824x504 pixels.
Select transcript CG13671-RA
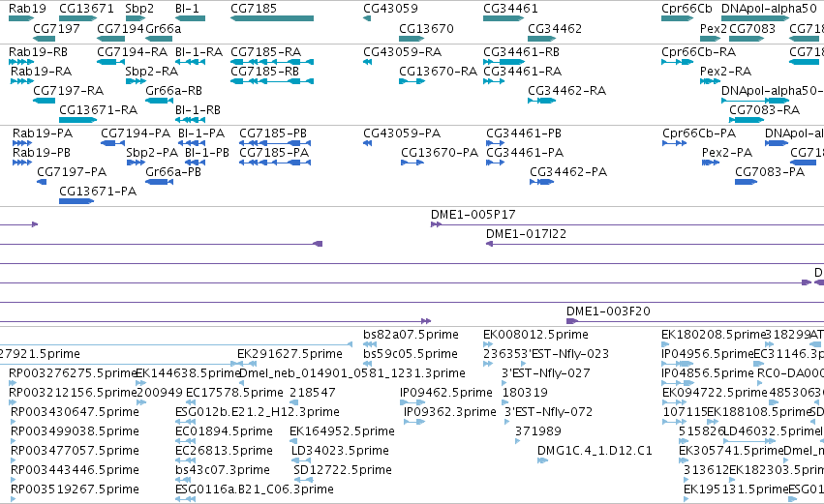(77, 120)
